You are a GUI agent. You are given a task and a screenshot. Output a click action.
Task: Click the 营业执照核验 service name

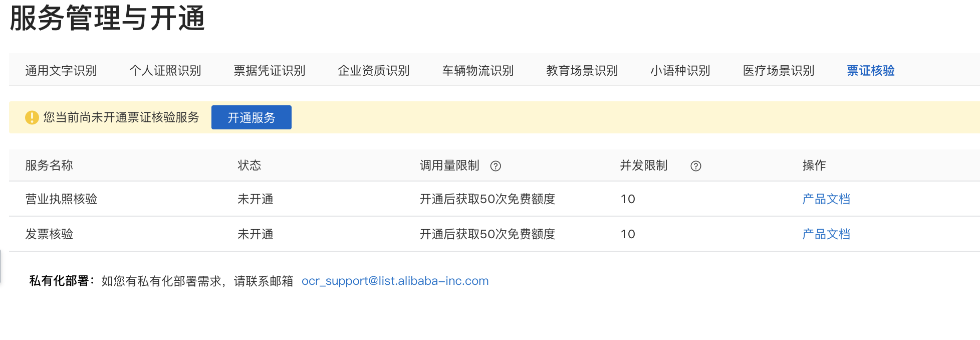[61, 199]
